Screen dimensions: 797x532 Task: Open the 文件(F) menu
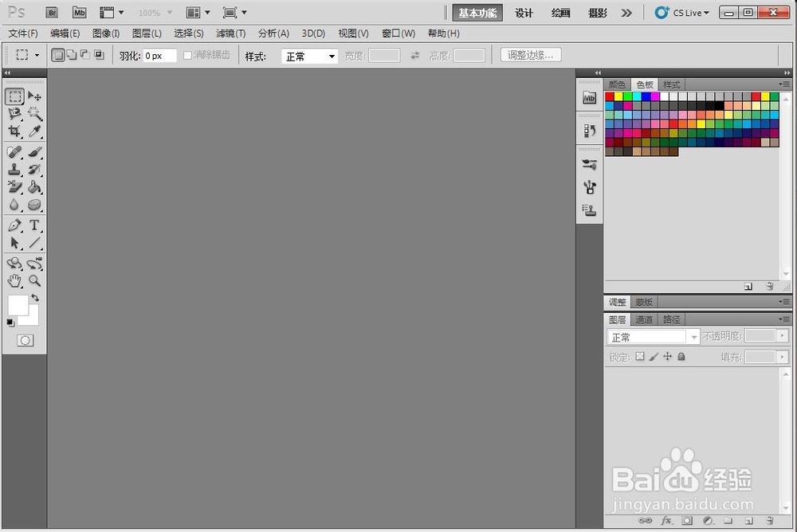[x=23, y=33]
